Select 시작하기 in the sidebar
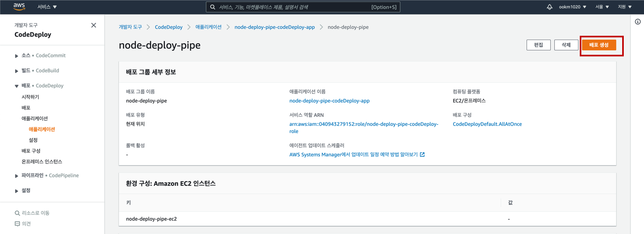Screen dimensions: 644x234 click(30, 97)
